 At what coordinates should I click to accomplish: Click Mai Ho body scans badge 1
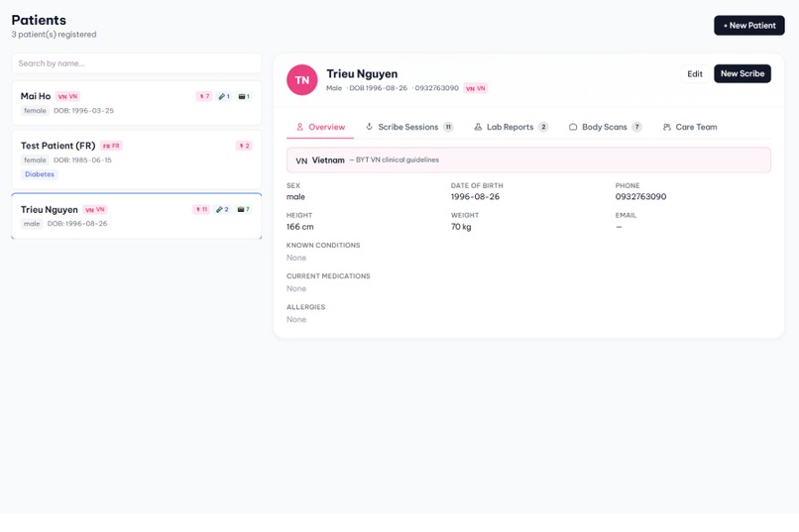pyautogui.click(x=244, y=96)
